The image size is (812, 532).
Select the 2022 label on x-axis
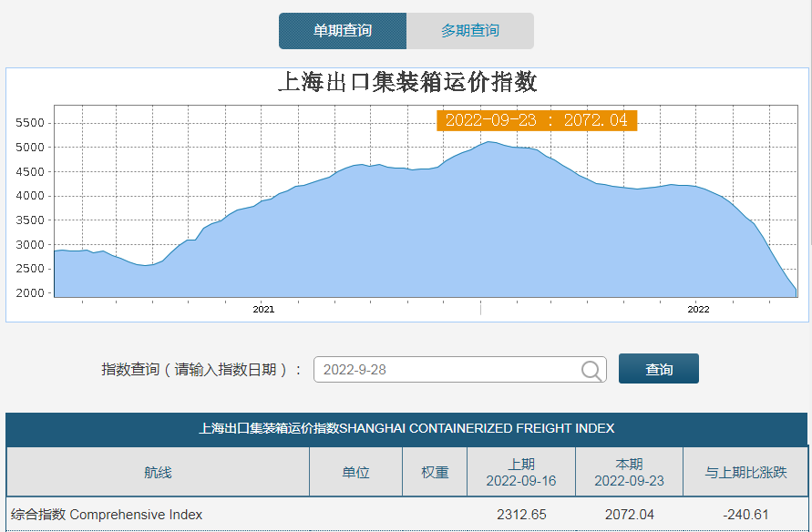(698, 310)
